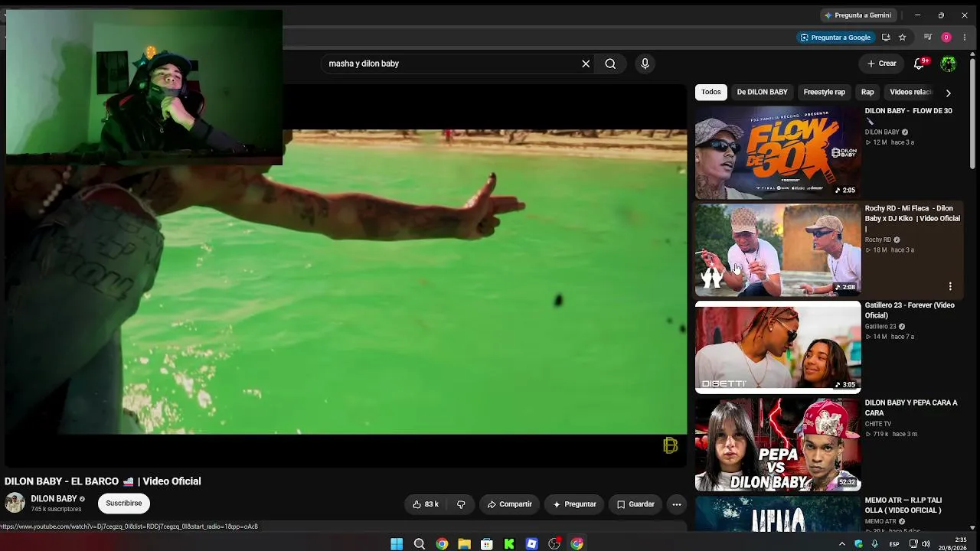Click the Pregunta a Gemini button

pos(857,15)
